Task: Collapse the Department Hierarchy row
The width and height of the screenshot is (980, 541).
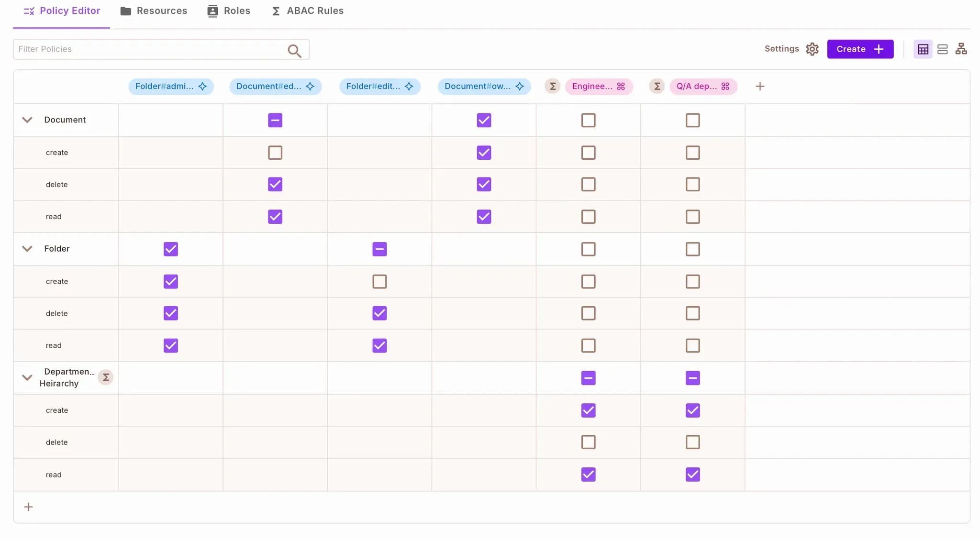Action: click(x=27, y=377)
